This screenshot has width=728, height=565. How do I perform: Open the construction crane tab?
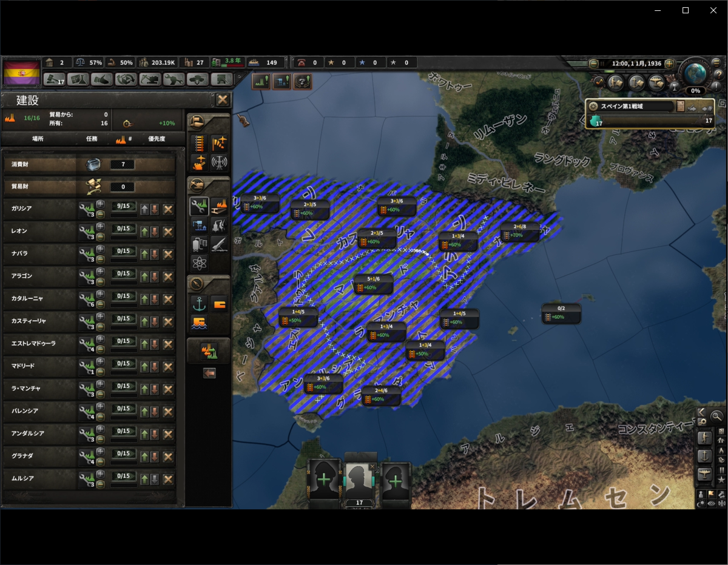tap(150, 79)
